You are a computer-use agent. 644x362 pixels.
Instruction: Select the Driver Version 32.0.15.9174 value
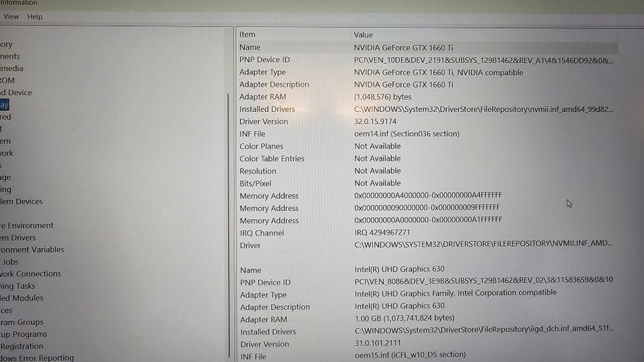(375, 121)
